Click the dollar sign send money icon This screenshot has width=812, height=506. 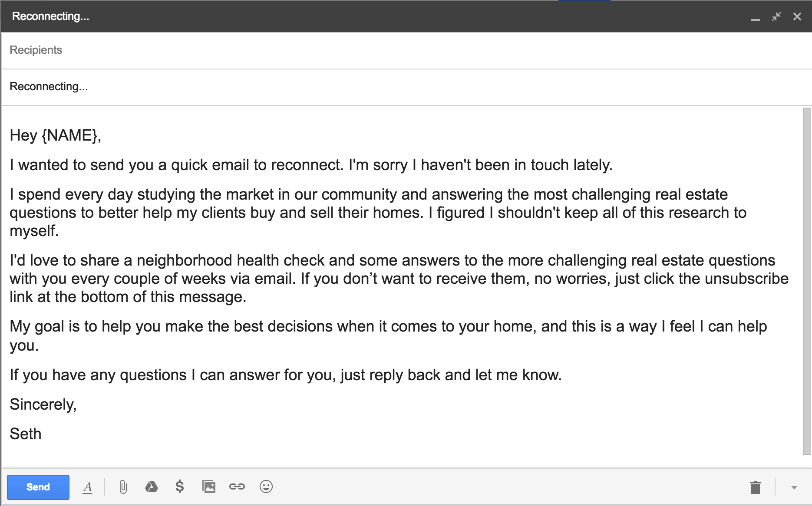click(180, 487)
